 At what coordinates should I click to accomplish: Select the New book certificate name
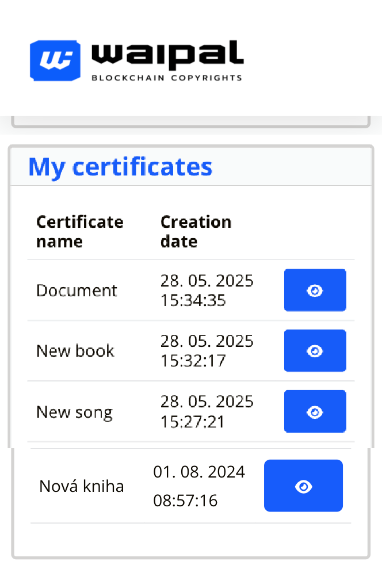[75, 351]
